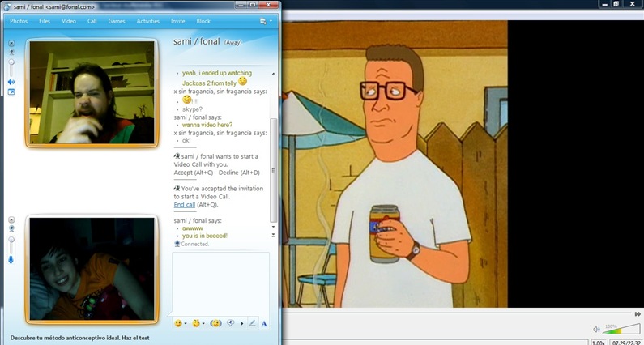This screenshot has width=644, height=345.
Task: Expand more toolbar options arrow
Action: 242,324
